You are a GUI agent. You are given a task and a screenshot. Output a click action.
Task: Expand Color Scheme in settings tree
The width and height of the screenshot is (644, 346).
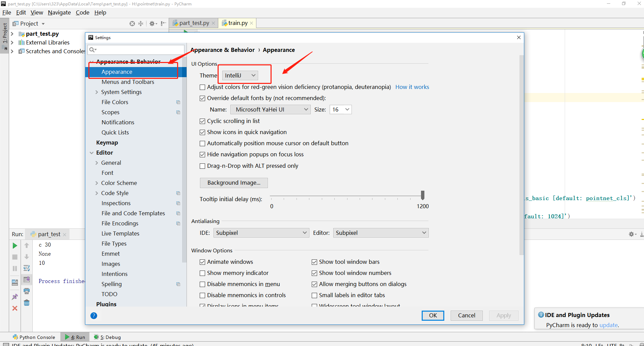pos(96,183)
